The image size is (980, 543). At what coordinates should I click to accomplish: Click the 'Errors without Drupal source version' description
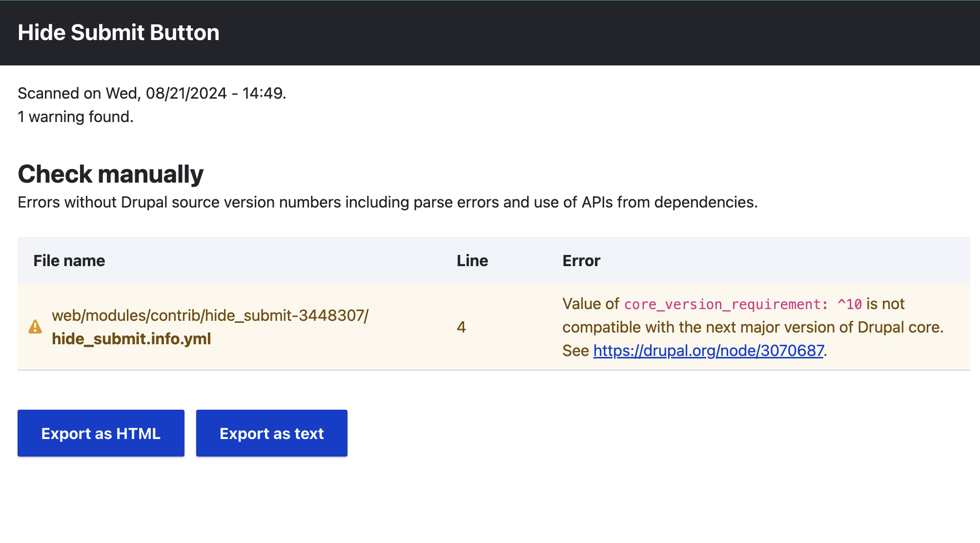pyautogui.click(x=388, y=202)
